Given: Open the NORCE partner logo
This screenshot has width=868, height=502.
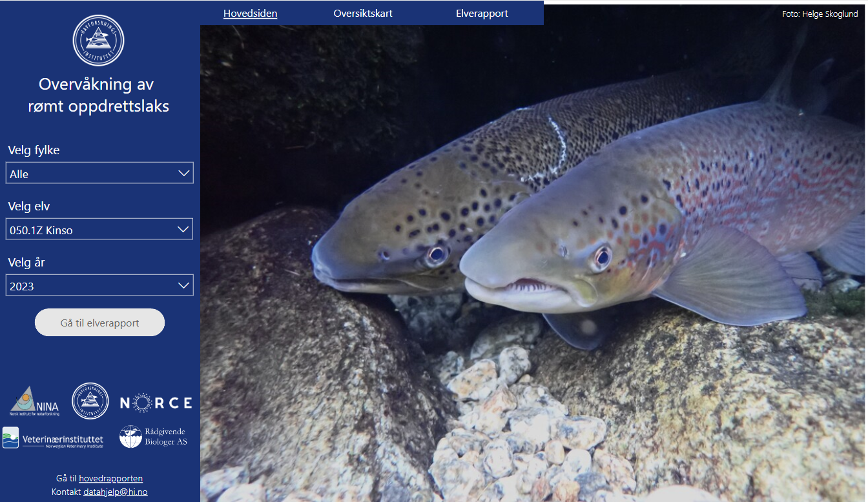Looking at the screenshot, I should click(156, 403).
